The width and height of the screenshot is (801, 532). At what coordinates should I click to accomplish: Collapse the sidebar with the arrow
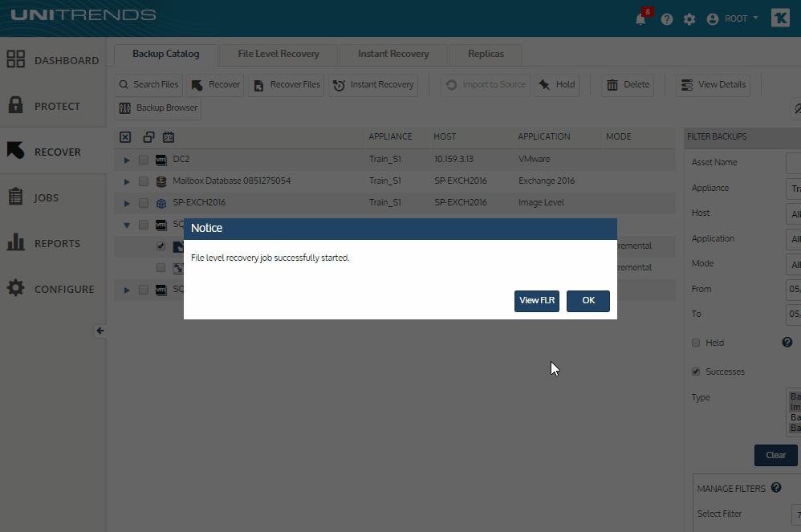(100, 331)
